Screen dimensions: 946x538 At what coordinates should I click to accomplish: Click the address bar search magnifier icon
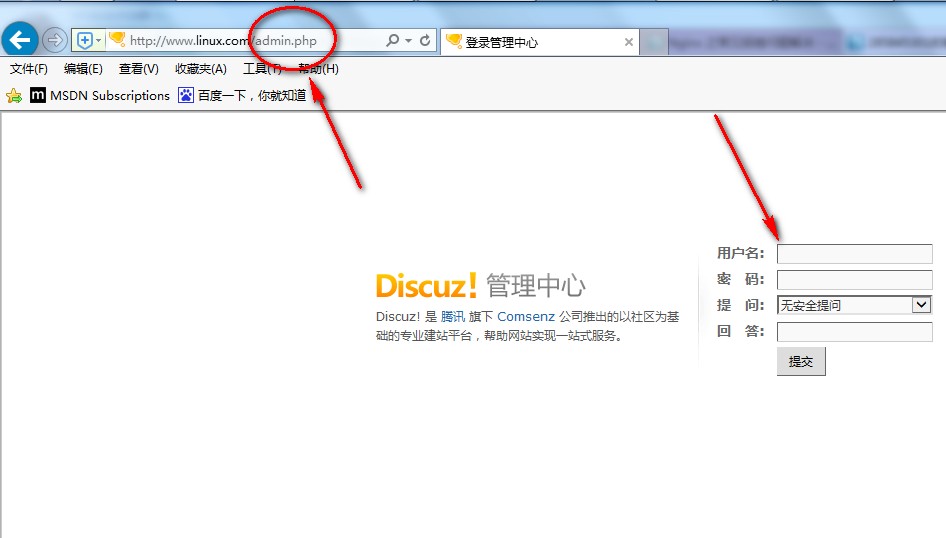click(x=393, y=40)
